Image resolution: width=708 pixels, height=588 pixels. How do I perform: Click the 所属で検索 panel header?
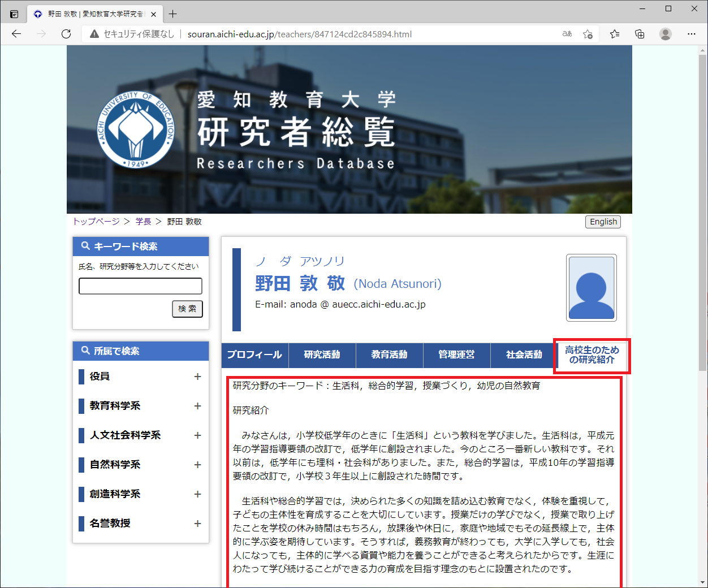[141, 351]
